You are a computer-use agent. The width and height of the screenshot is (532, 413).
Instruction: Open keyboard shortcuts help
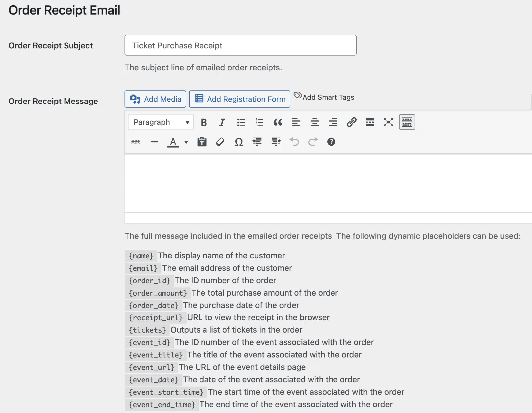(x=331, y=142)
